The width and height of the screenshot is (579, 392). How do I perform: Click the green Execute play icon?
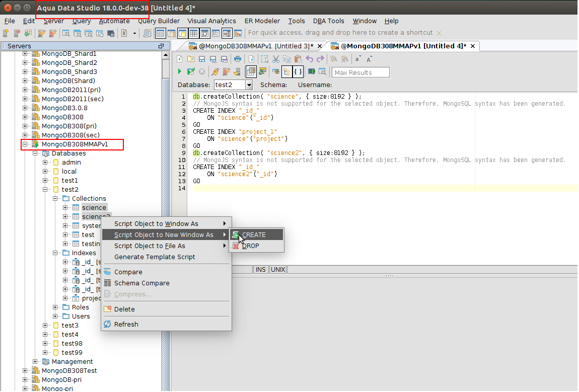tap(180, 71)
